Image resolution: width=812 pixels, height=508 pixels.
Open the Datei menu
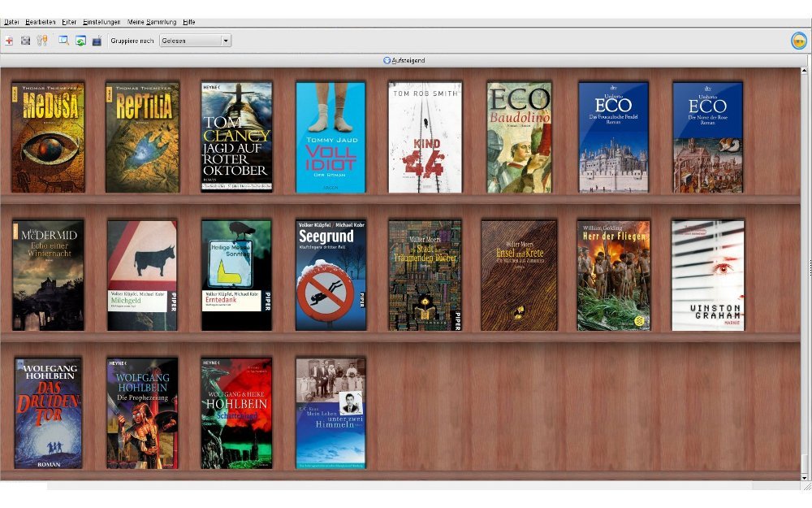pos(11,22)
